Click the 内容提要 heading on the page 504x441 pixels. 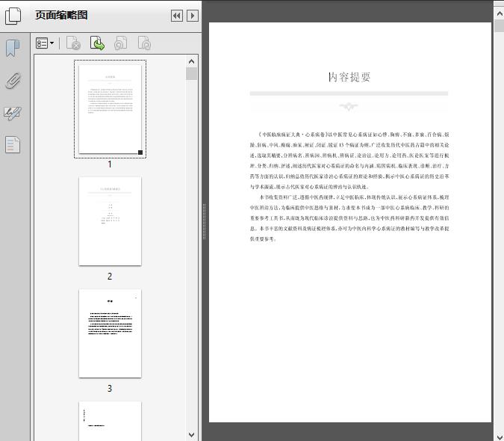(349, 77)
